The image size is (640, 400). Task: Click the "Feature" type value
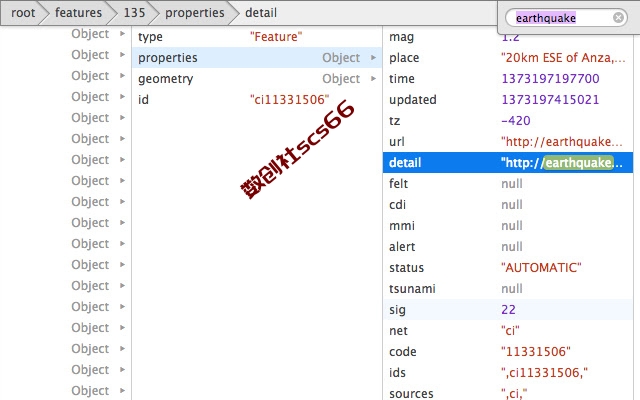point(276,37)
